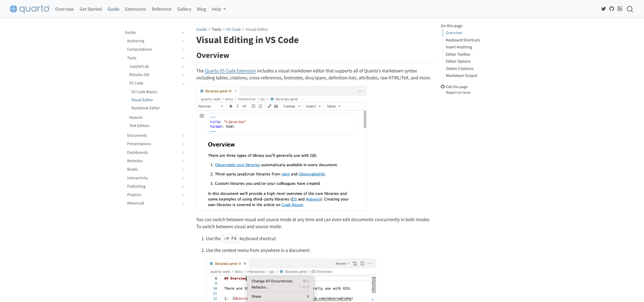The height and width of the screenshot is (302, 644).
Task: Open the Format dropdown in editor toolbar
Action: click(x=292, y=106)
